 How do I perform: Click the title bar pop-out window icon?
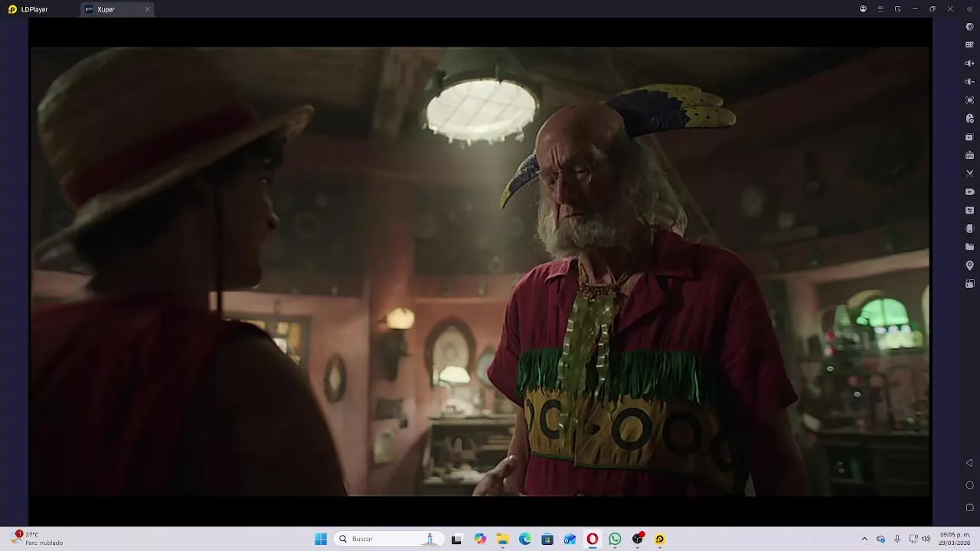[897, 9]
